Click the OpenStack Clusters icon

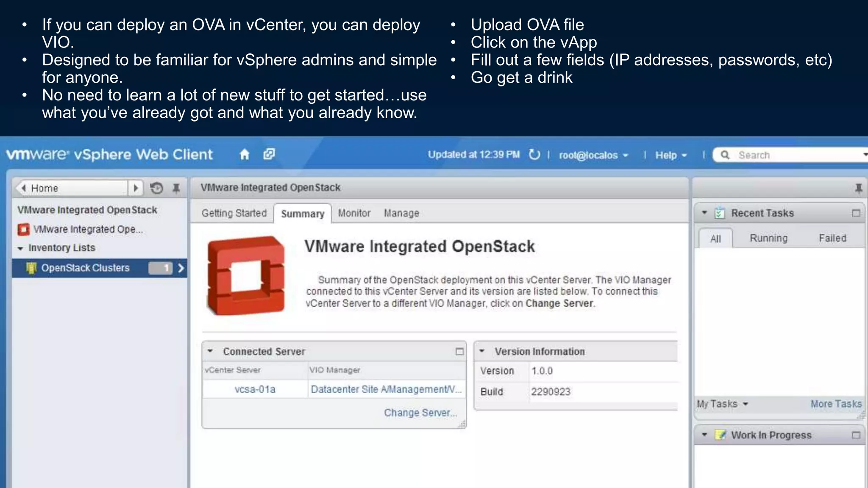[31, 268]
